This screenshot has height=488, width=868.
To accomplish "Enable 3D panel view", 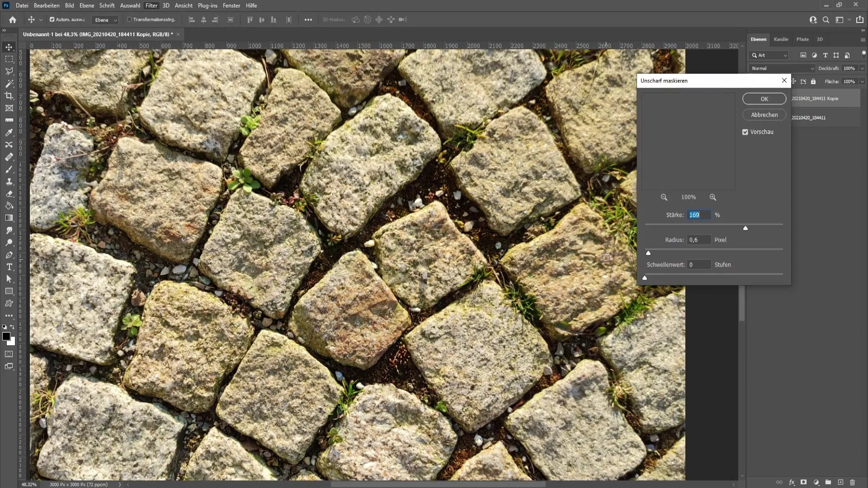I will click(x=820, y=39).
